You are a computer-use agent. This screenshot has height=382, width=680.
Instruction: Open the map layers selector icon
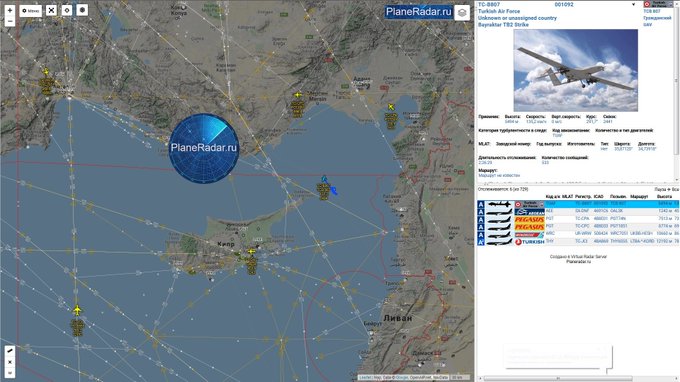[x=462, y=13]
